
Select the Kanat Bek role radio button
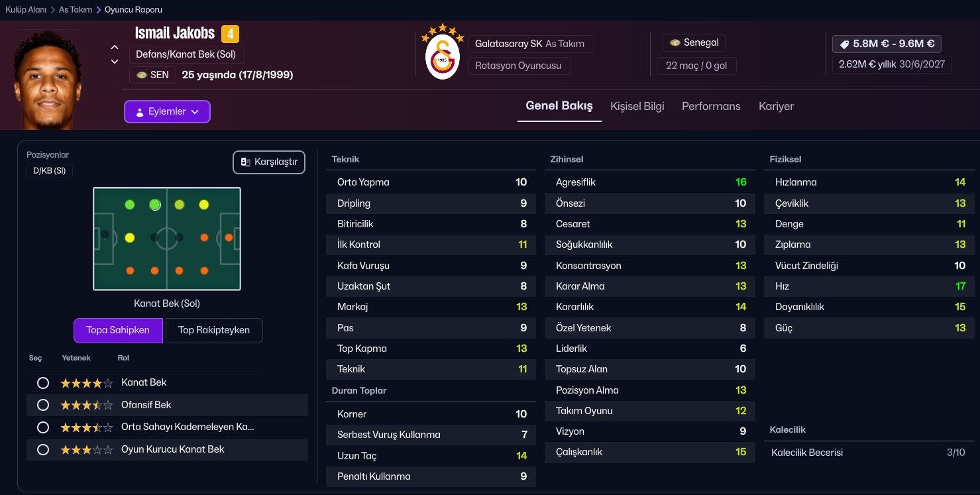43,383
